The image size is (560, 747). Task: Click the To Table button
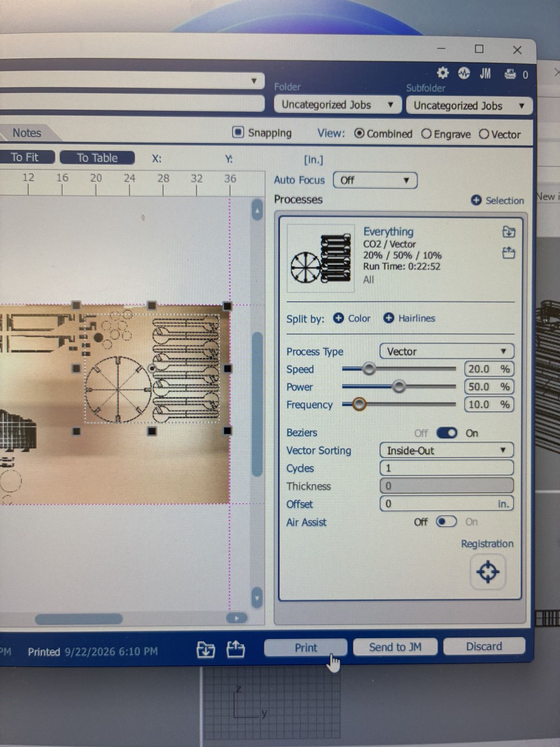pos(97,158)
